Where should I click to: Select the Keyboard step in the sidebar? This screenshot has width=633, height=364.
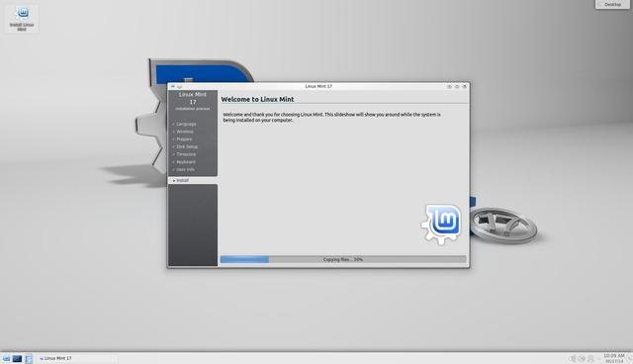click(186, 162)
